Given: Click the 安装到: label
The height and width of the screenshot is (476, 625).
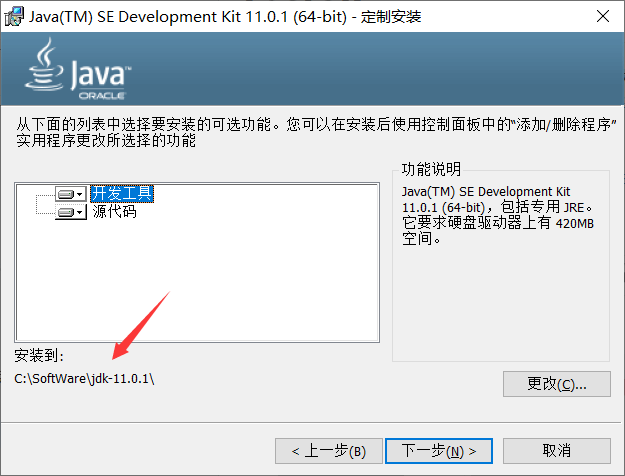Looking at the screenshot, I should click(x=39, y=355).
